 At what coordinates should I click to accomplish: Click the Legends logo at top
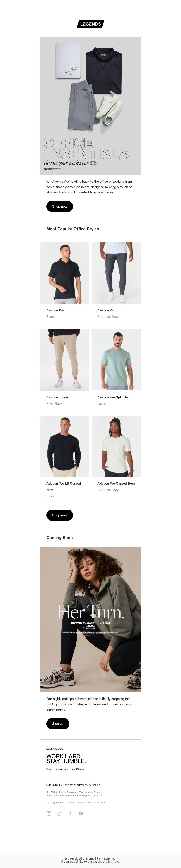pos(90,24)
